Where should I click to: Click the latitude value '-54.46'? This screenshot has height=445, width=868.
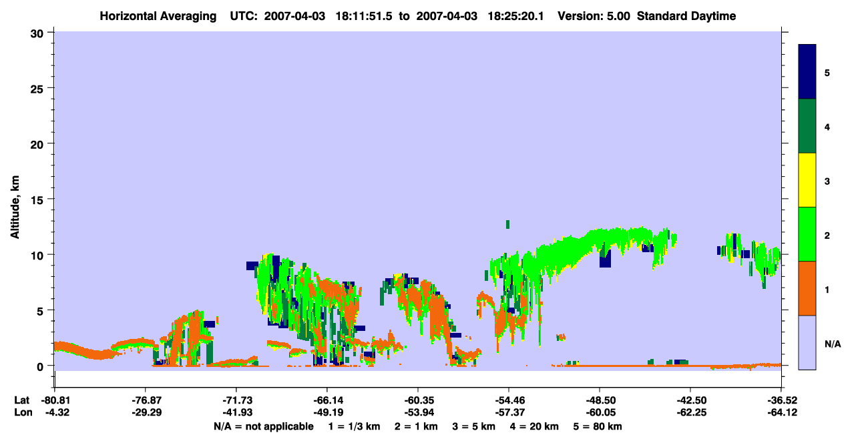click(509, 400)
